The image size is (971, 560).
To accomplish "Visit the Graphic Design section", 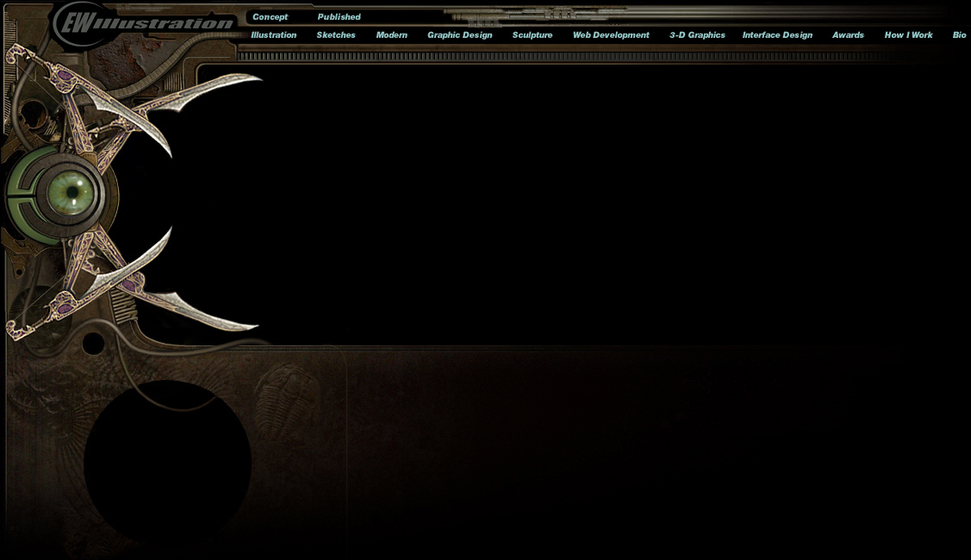I will click(x=459, y=35).
